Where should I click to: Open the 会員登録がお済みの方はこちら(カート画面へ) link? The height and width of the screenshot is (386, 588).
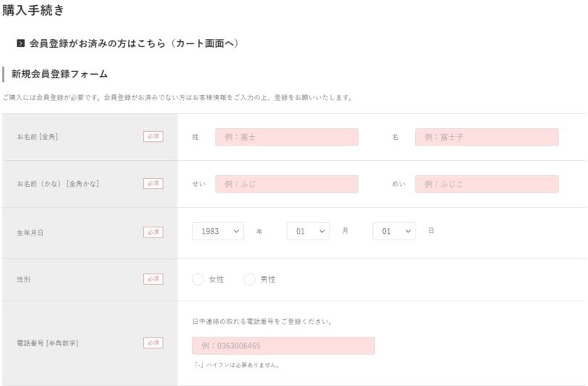pos(133,43)
